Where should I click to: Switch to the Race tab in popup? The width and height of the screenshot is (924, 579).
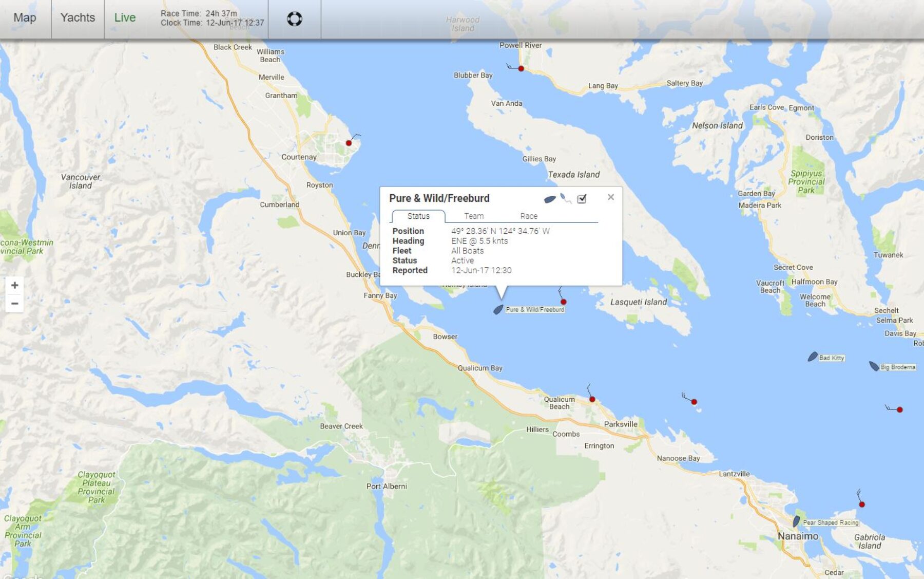(x=529, y=216)
